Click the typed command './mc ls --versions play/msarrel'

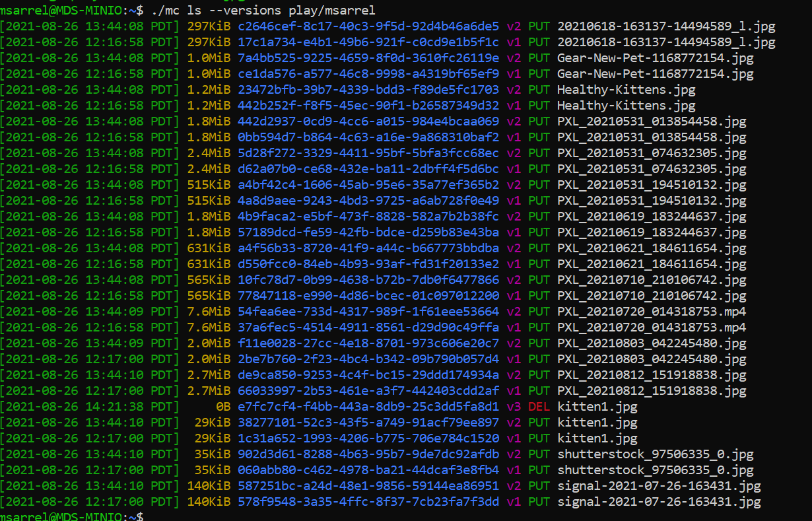tap(263, 10)
